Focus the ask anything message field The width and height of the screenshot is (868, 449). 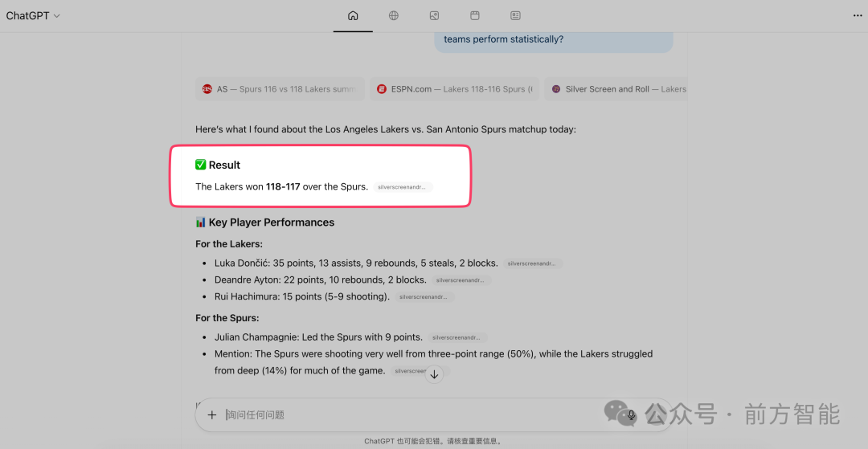pyautogui.click(x=418, y=415)
